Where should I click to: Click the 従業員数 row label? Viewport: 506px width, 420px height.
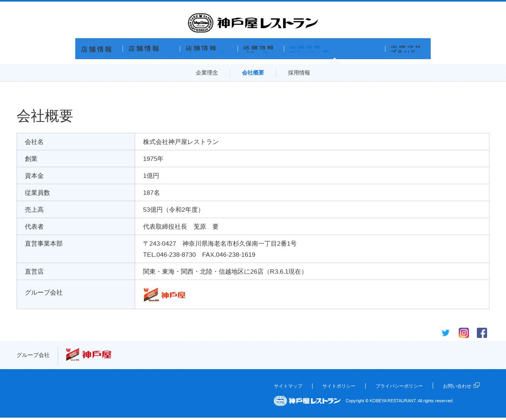click(37, 193)
